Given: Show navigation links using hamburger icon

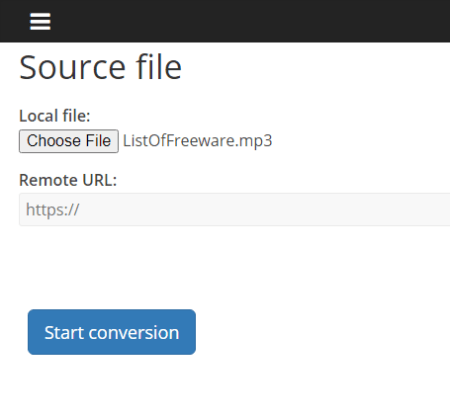Looking at the screenshot, I should [x=40, y=21].
